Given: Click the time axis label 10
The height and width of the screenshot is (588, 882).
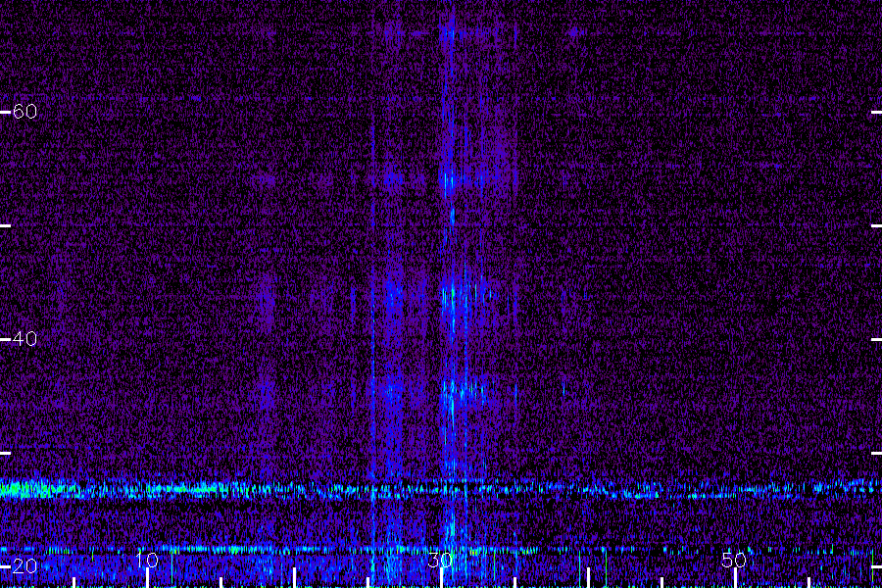Looking at the screenshot, I should 147,560.
